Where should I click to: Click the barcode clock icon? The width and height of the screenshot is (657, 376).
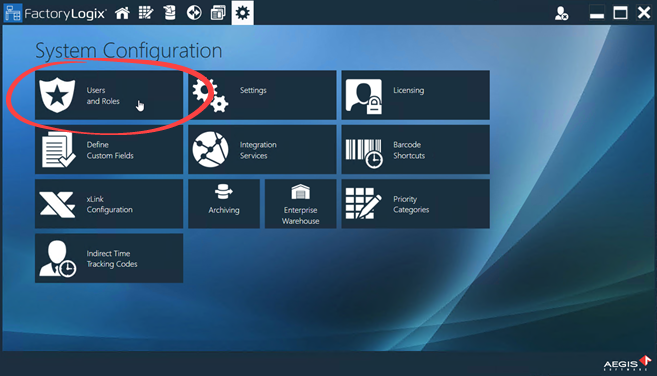(364, 154)
